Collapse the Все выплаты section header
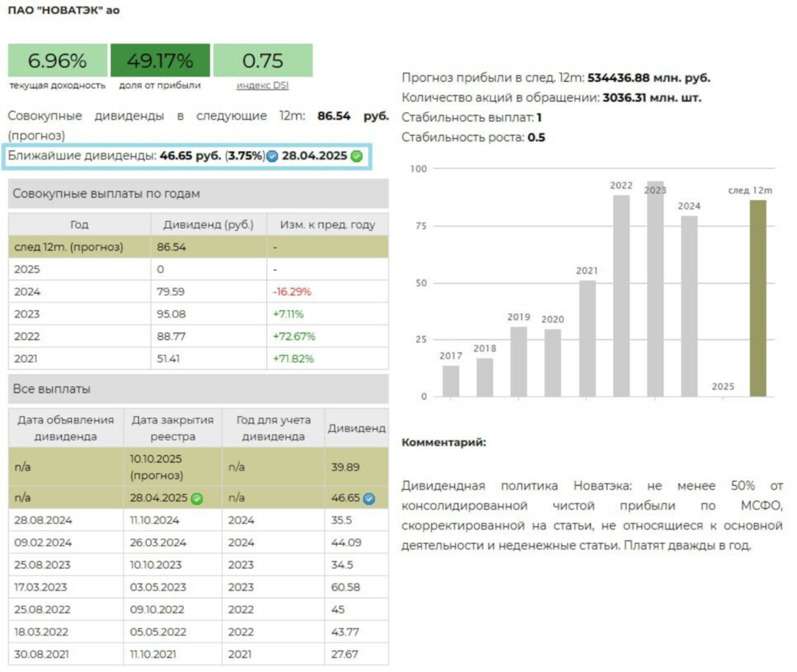Viewport: 797px width, 672px height. 198,389
